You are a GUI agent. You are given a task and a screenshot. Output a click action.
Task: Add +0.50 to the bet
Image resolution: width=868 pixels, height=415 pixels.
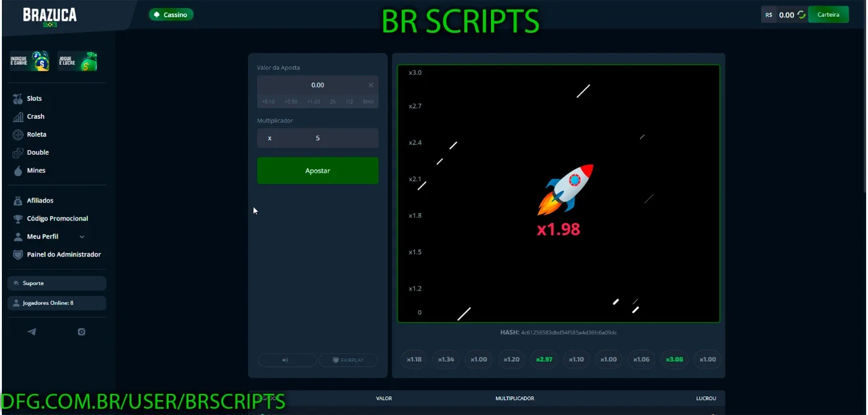point(291,102)
